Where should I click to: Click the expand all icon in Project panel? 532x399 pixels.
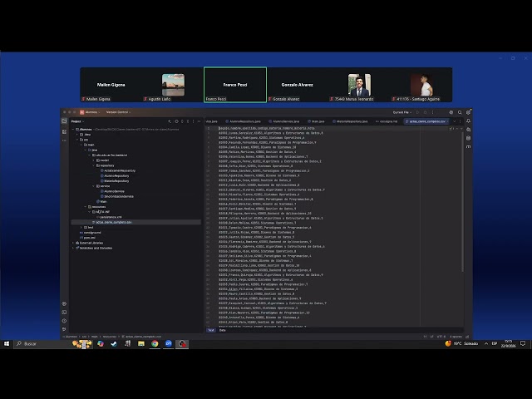[182, 121]
